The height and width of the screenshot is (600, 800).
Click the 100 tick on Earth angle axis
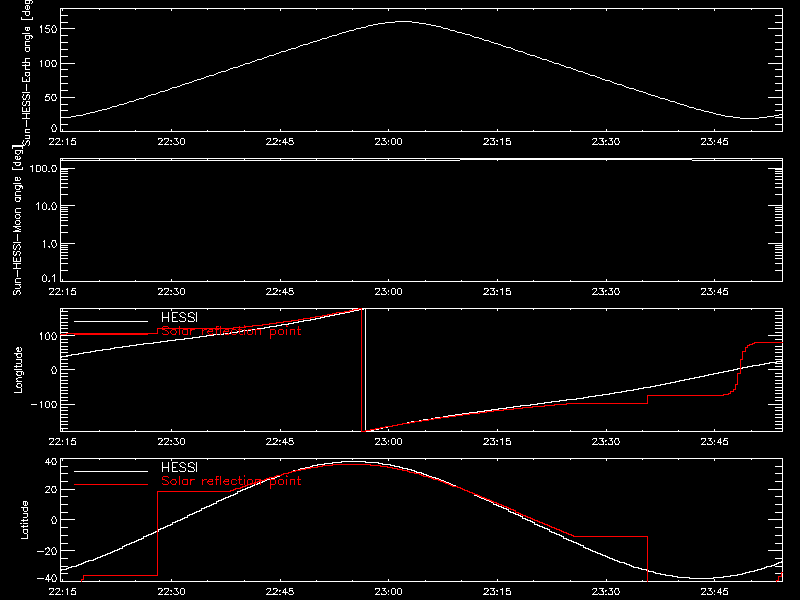(x=48, y=64)
